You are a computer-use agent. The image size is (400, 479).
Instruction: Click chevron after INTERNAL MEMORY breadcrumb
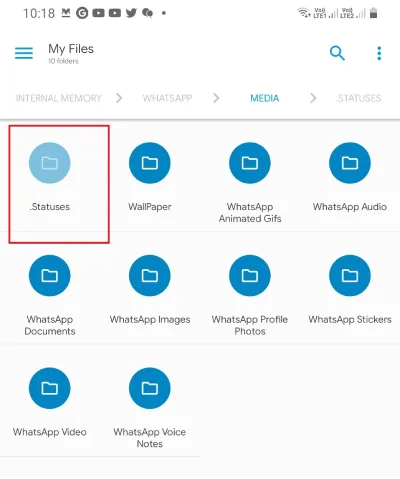(x=119, y=98)
